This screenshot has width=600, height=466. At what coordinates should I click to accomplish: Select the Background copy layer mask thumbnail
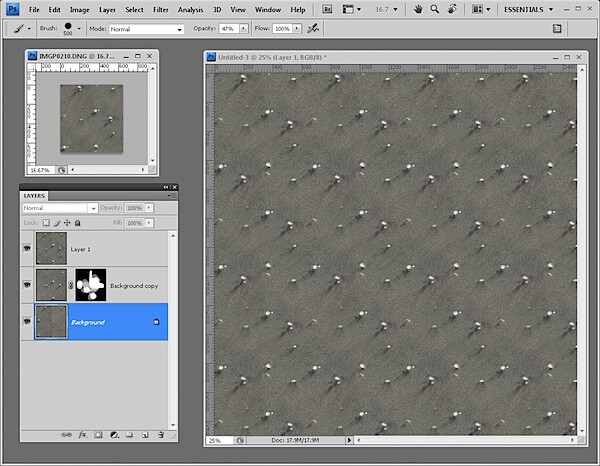pyautogui.click(x=91, y=285)
